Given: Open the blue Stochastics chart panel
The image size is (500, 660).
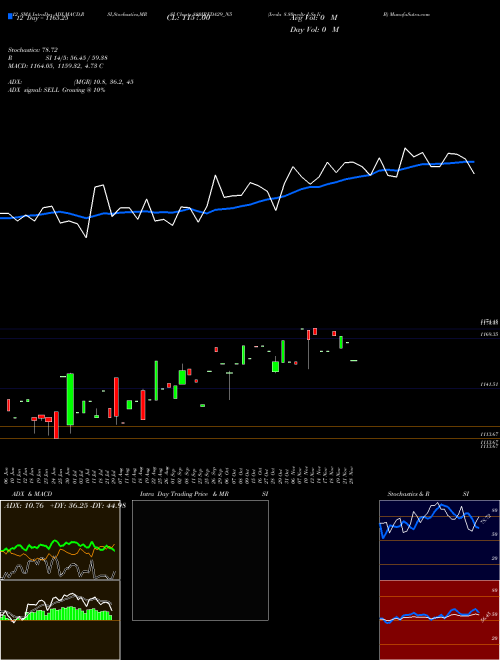Looking at the screenshot, I should pos(439,540).
